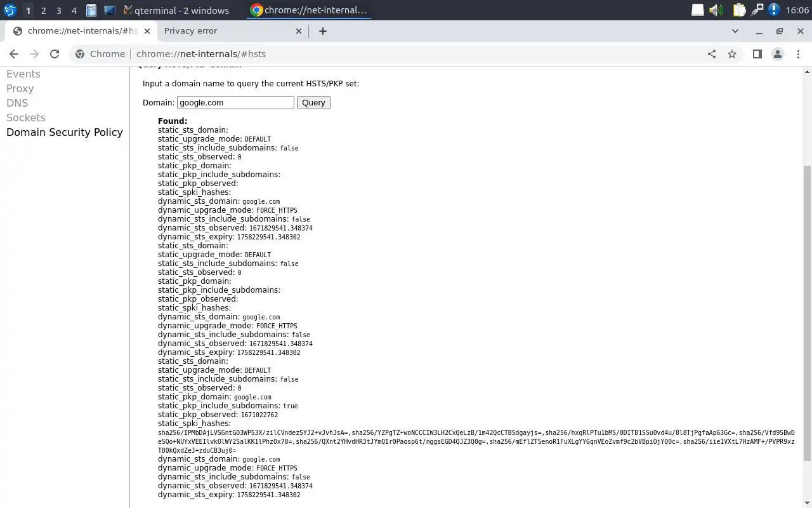The image size is (812, 508).
Task: Reload the net-internals page
Action: coord(55,54)
